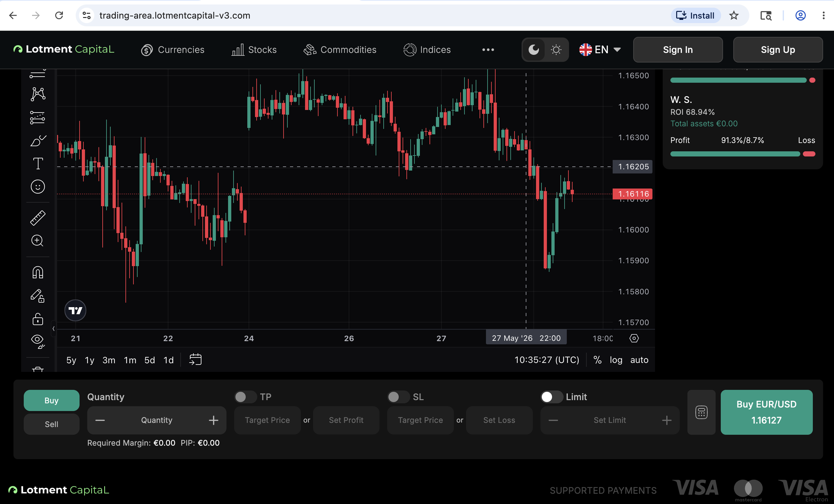Collapse the drawing toolbar side arrow
834x504 pixels.
point(54,328)
